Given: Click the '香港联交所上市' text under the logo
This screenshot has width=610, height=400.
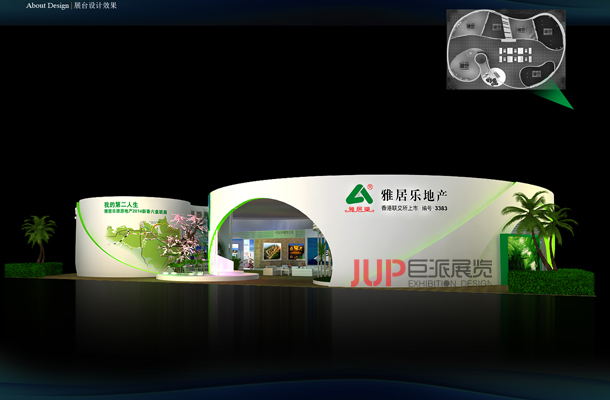Looking at the screenshot, I should [x=399, y=209].
